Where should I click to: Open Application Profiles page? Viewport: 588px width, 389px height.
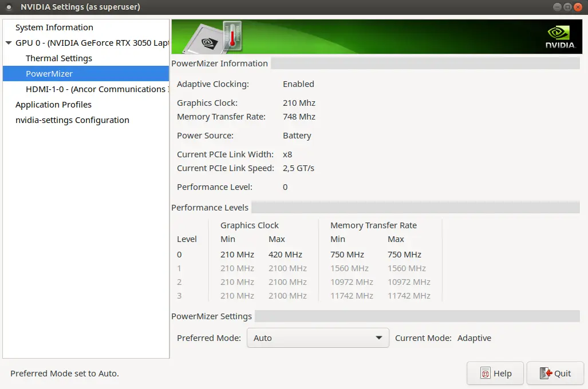(53, 105)
